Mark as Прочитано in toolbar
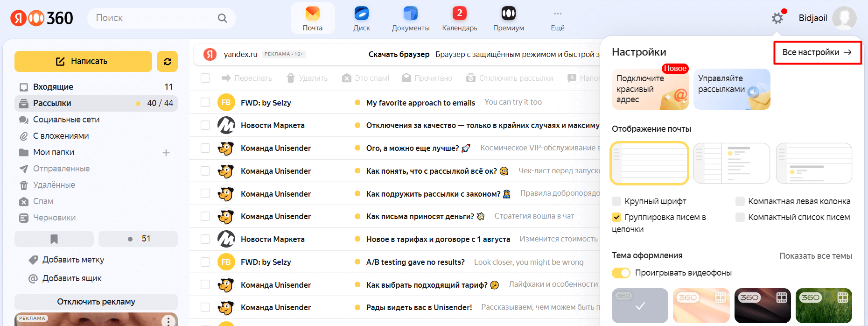 pyautogui.click(x=427, y=78)
